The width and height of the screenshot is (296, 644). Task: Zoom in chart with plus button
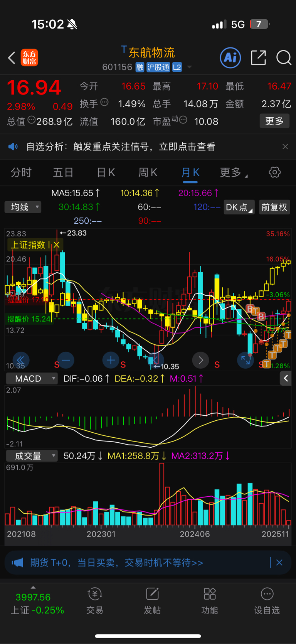click(x=111, y=360)
